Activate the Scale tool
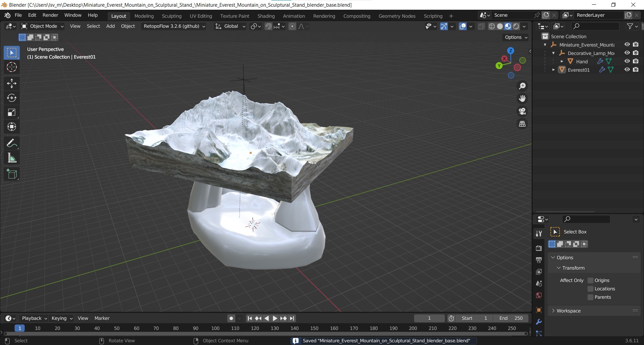This screenshot has width=644, height=345. pos(12,113)
